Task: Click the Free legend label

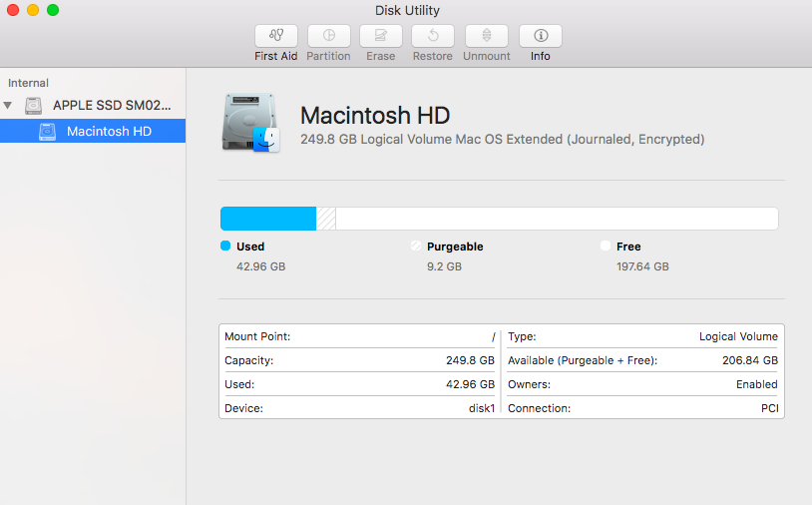Action: [628, 247]
